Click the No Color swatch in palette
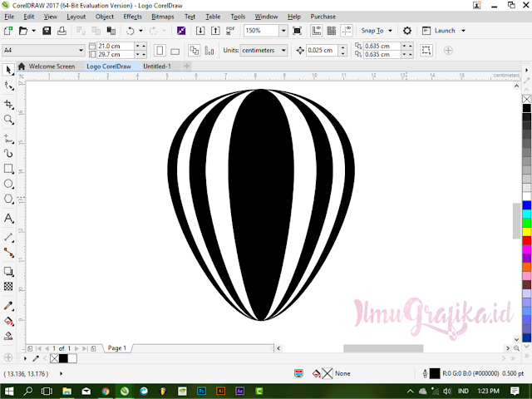 coord(526,99)
